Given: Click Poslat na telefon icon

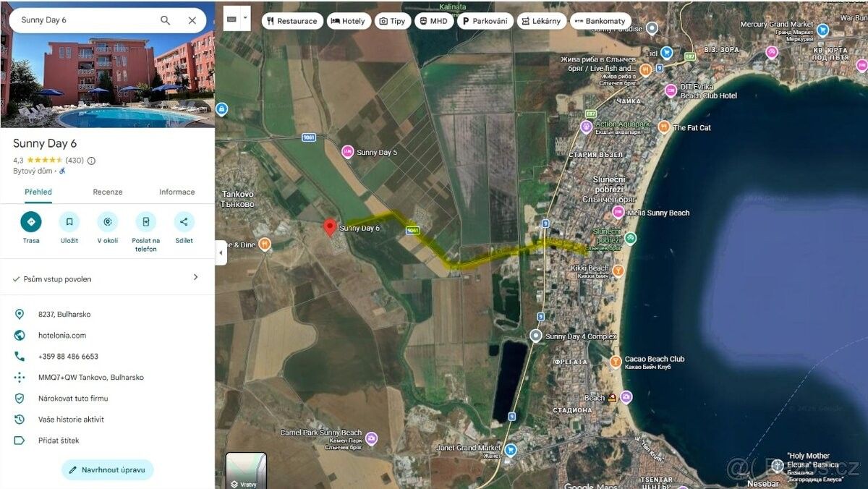Looking at the screenshot, I should point(146,221).
